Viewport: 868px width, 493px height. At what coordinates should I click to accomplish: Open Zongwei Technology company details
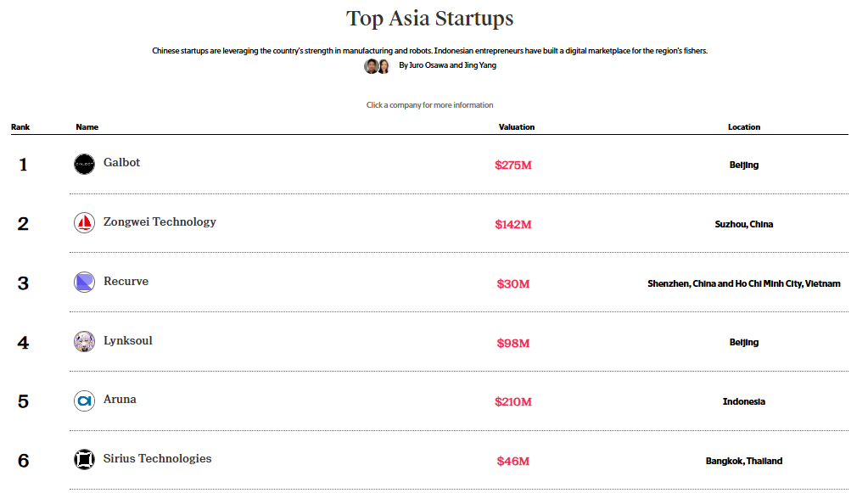point(160,222)
